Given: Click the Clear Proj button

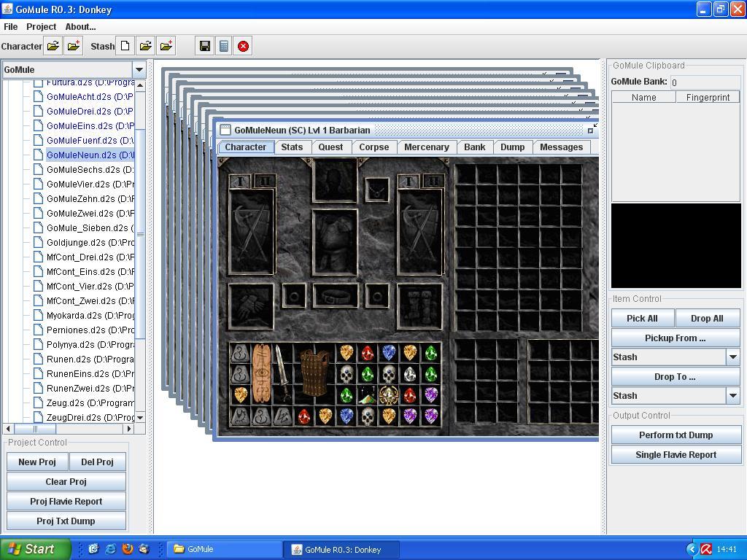Looking at the screenshot, I should (x=66, y=481).
